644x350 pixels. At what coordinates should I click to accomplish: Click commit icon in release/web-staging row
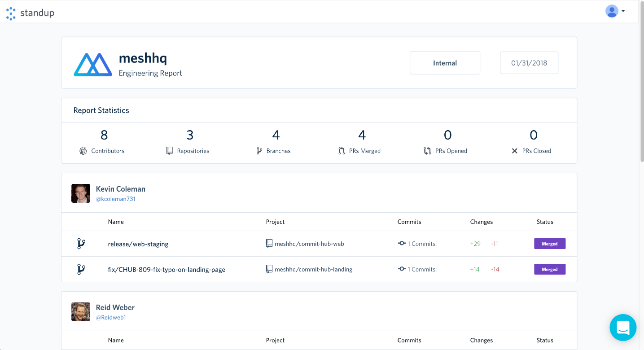click(402, 243)
